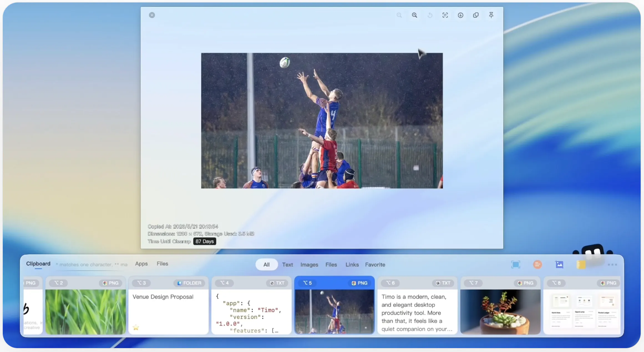Open the three-dot more options menu
Screen dimensions: 644x352
612,265
